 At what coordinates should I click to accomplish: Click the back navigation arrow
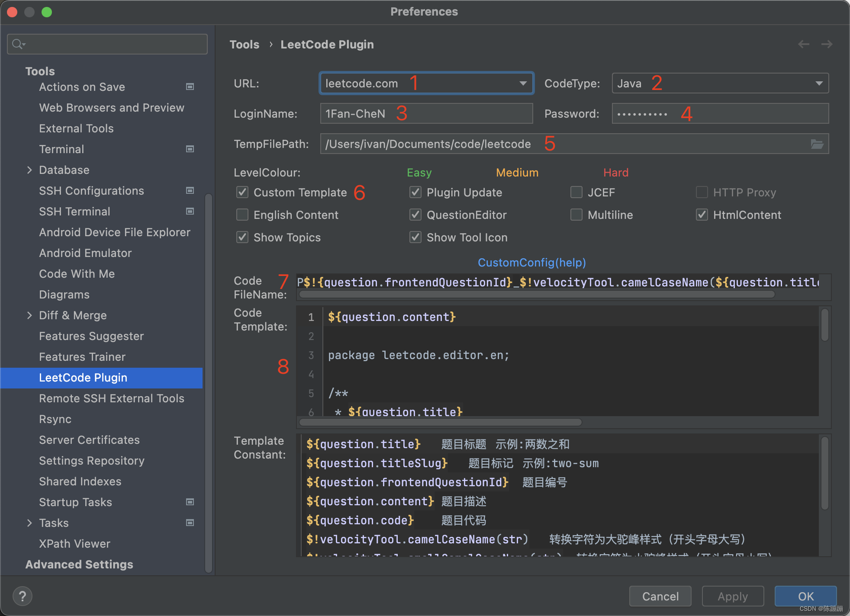pos(804,44)
